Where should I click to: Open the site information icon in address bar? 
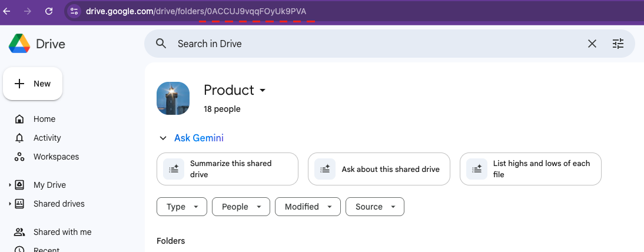[74, 11]
